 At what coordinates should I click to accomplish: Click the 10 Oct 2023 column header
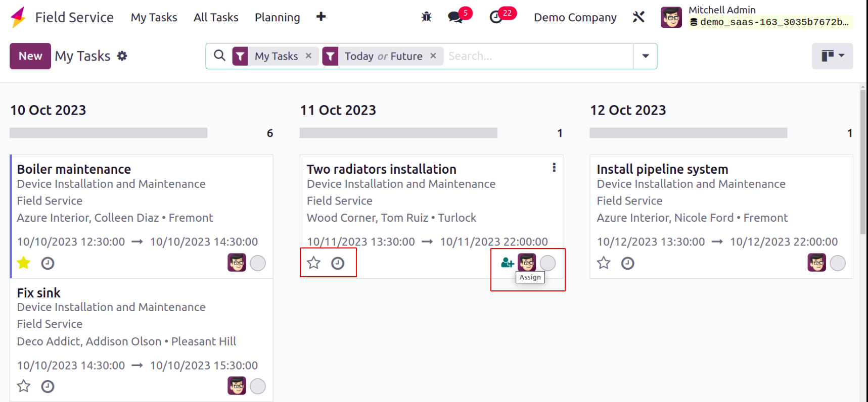(x=48, y=110)
